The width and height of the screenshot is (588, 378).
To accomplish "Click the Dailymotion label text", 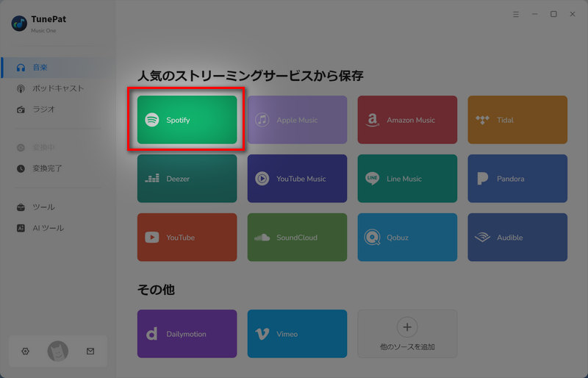I will (186, 334).
